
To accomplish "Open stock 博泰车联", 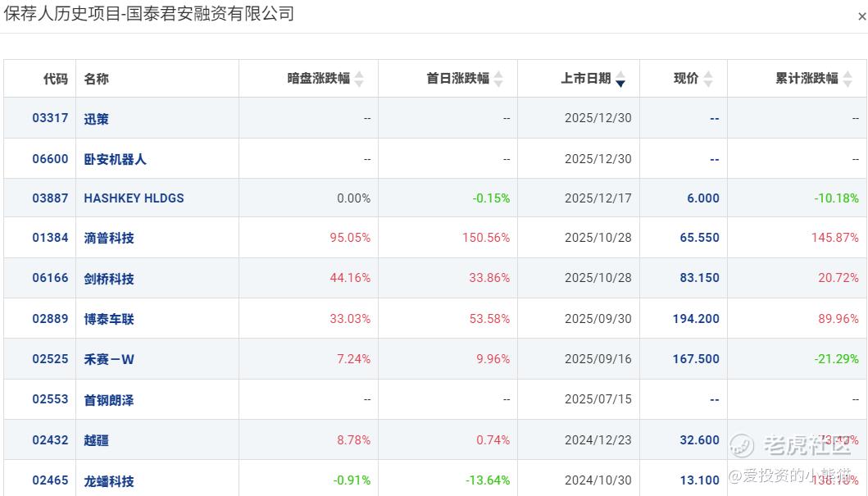I will [109, 319].
